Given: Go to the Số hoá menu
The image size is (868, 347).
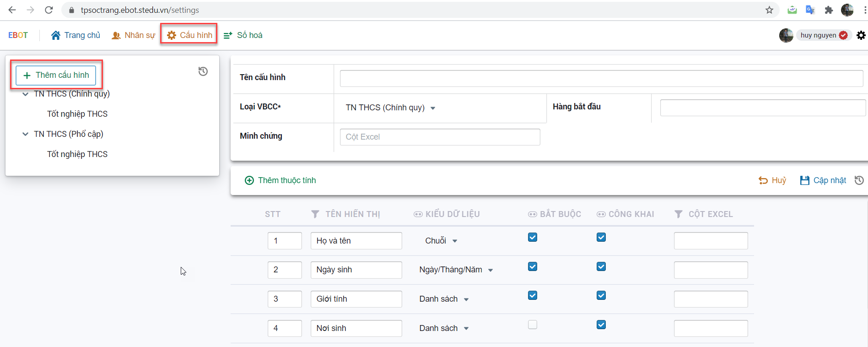Looking at the screenshot, I should point(243,35).
